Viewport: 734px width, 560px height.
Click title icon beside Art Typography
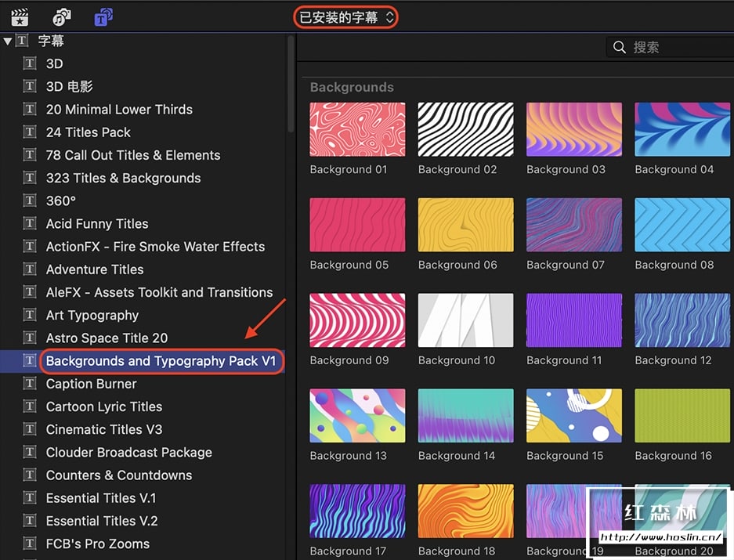pyautogui.click(x=30, y=315)
